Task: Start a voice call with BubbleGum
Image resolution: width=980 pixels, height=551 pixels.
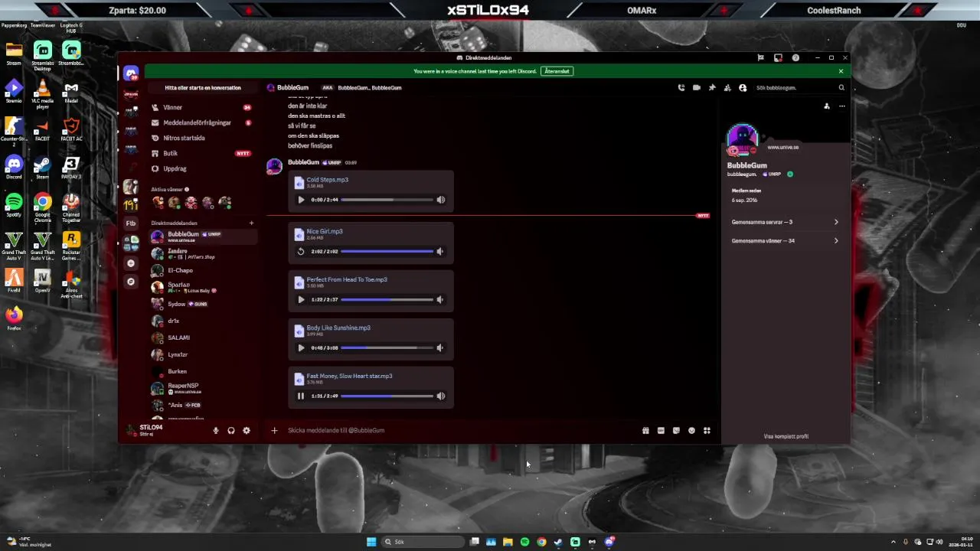Action: (x=681, y=88)
